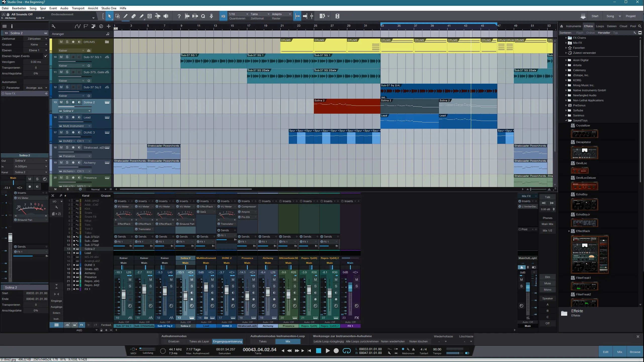Image resolution: width=644 pixels, height=362 pixels.
Task: Click the Play button in transport
Action: (x=328, y=351)
